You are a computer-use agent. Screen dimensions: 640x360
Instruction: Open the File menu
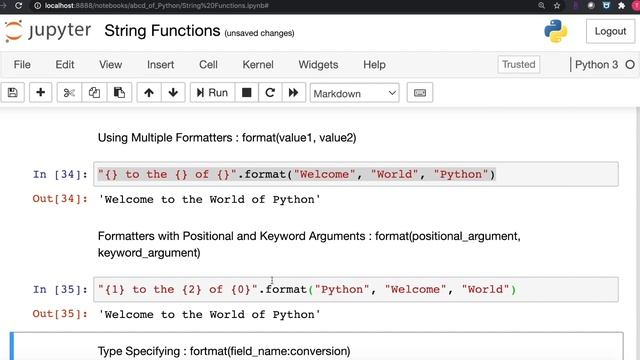22,64
